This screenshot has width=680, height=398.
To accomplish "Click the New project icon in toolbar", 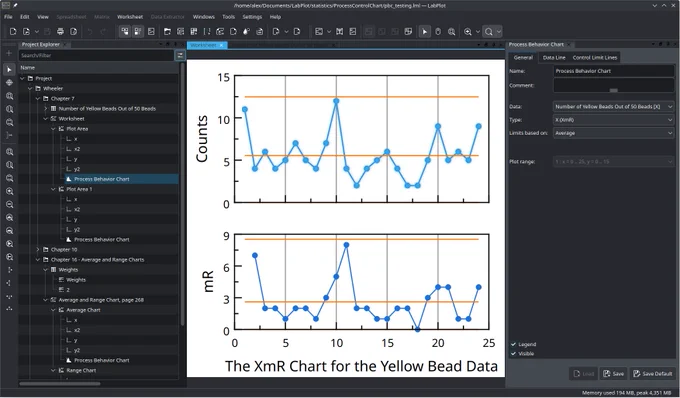I will coord(13,32).
